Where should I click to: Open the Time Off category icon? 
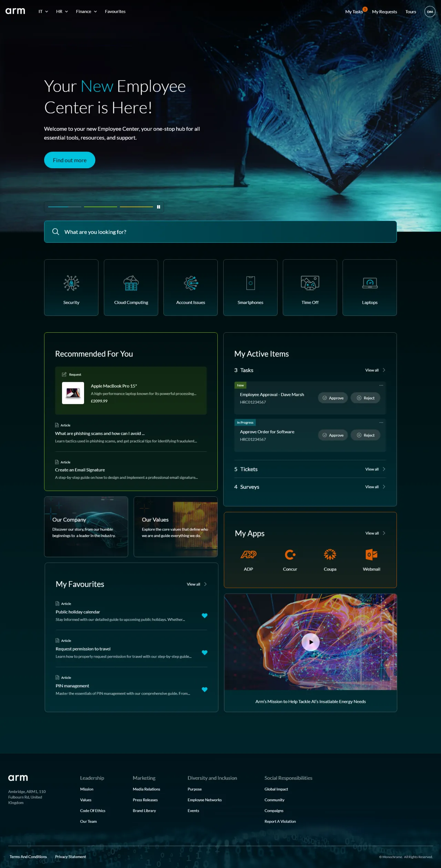(x=310, y=283)
